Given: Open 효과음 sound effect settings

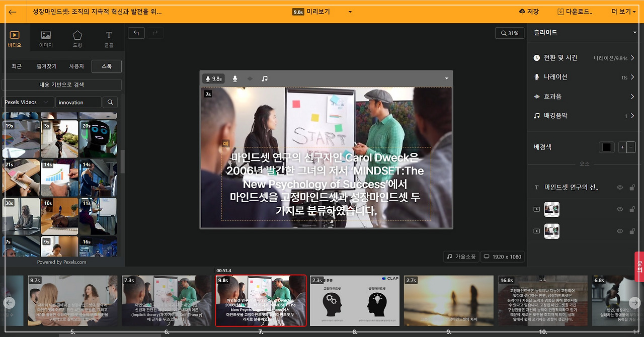Looking at the screenshot, I should [x=584, y=96].
